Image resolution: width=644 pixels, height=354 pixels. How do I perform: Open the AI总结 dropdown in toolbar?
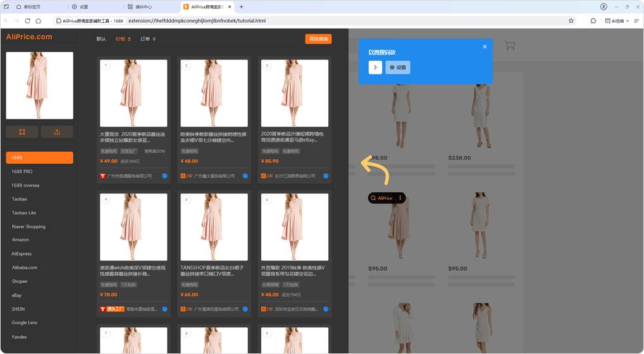click(x=616, y=21)
